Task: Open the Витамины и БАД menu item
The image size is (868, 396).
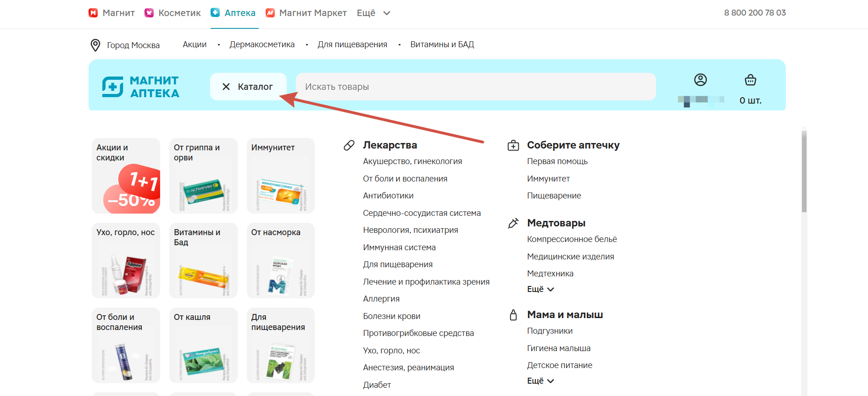Action: click(442, 44)
